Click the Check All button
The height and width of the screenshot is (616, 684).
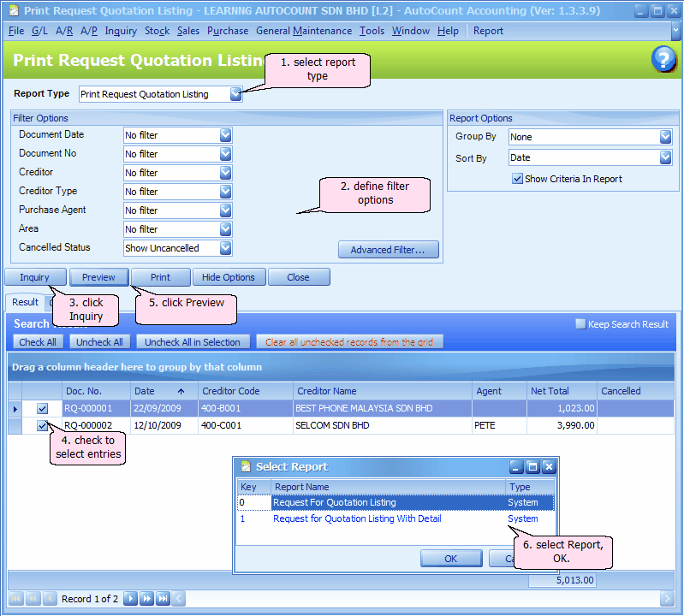pos(38,342)
